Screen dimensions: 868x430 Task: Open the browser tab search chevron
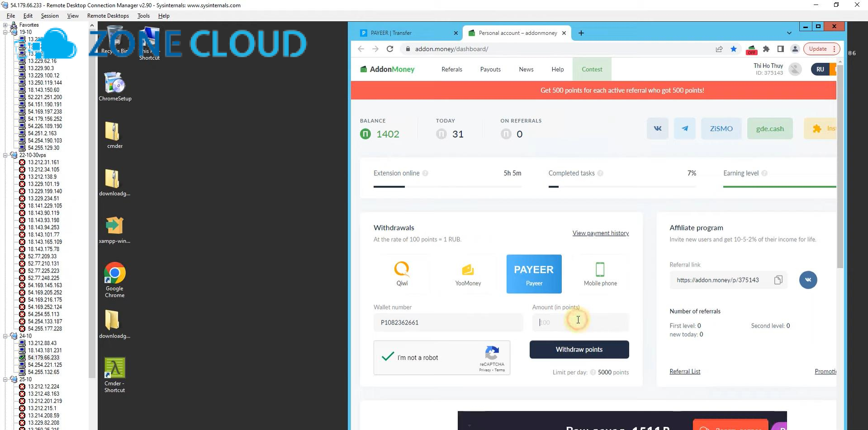789,33
